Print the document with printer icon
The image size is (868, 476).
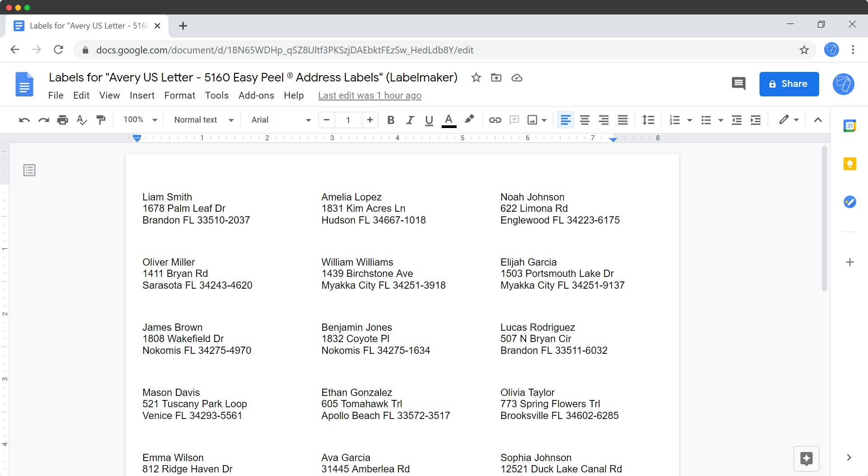coord(63,120)
